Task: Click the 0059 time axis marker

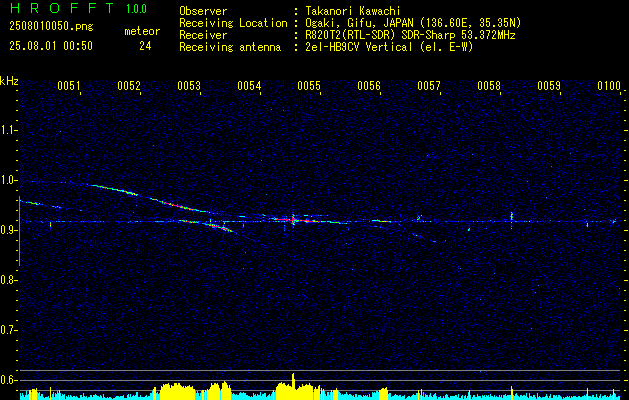Action: 549,86
